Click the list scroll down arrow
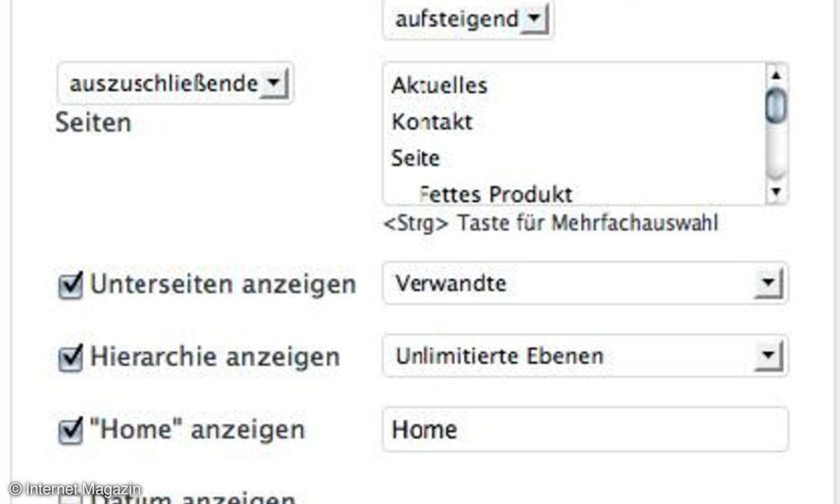This screenshot has height=504, width=840. click(776, 192)
